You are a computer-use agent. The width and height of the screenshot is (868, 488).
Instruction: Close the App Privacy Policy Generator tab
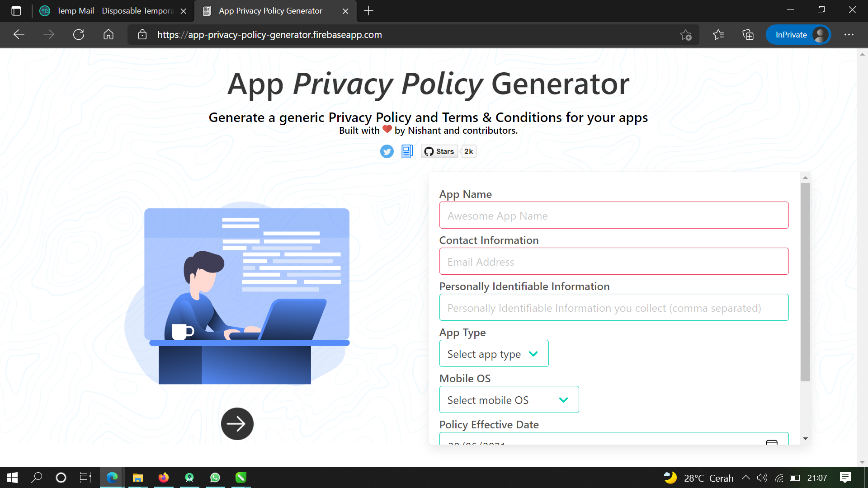(345, 11)
